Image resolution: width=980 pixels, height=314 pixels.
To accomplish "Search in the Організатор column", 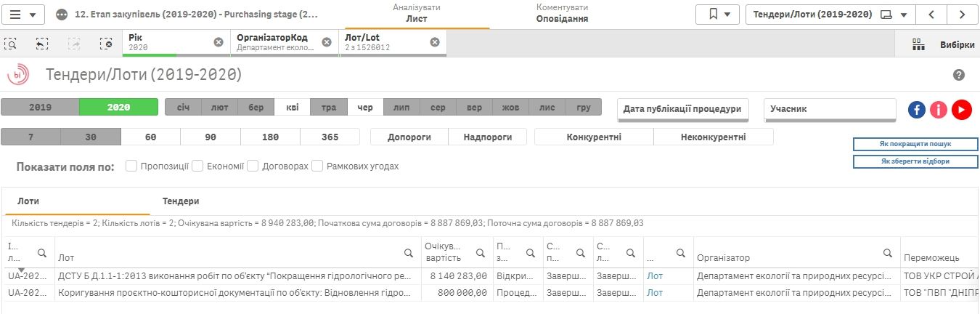I will click(887, 253).
